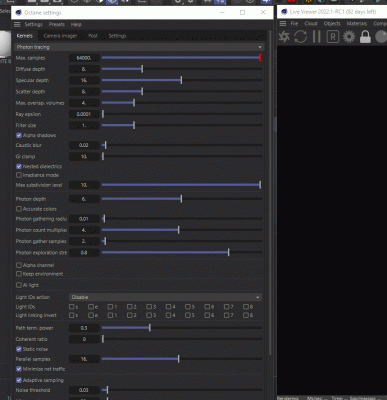Click the Specular depth slider handle
This screenshot has height=400, width=387.
tap(181, 80)
